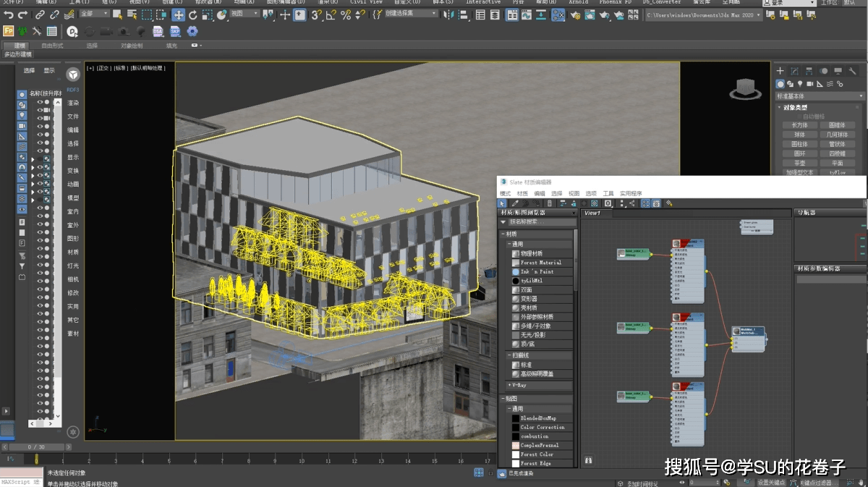
Task: Click the green tree plugin icon
Action: [22, 31]
